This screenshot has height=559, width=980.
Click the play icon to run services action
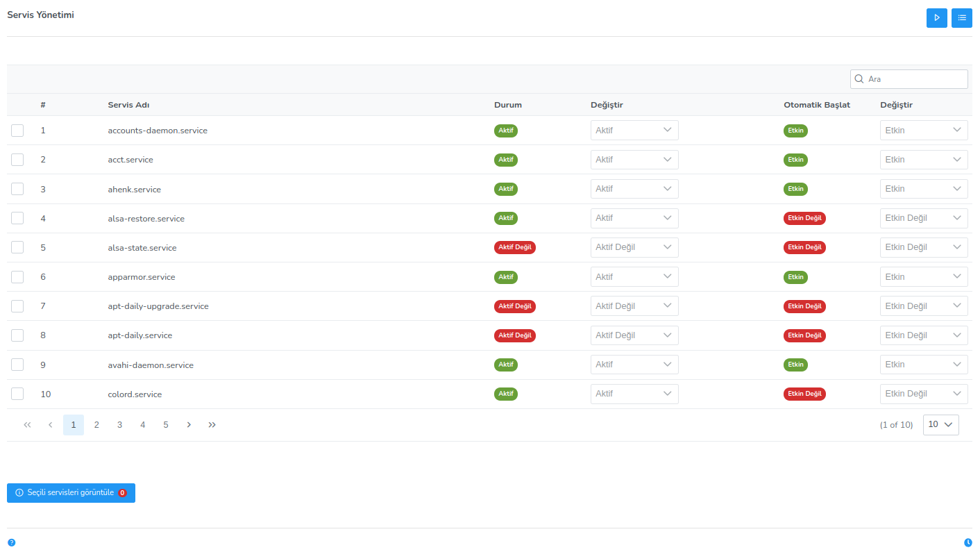tap(936, 17)
